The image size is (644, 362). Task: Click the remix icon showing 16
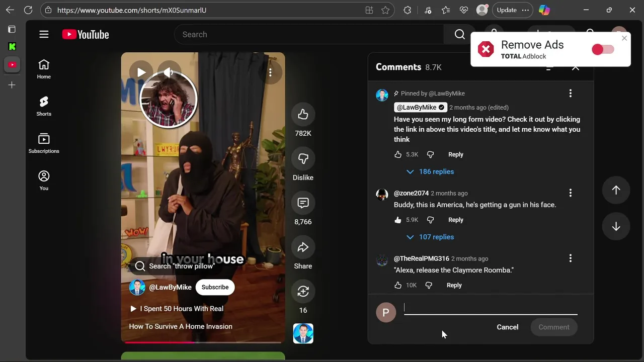pos(303,292)
